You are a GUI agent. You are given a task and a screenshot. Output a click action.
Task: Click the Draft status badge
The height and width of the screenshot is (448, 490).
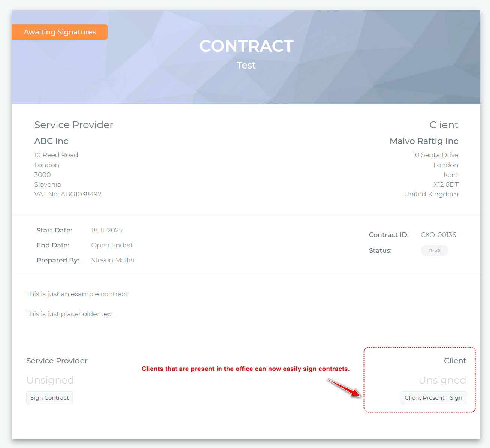(434, 250)
